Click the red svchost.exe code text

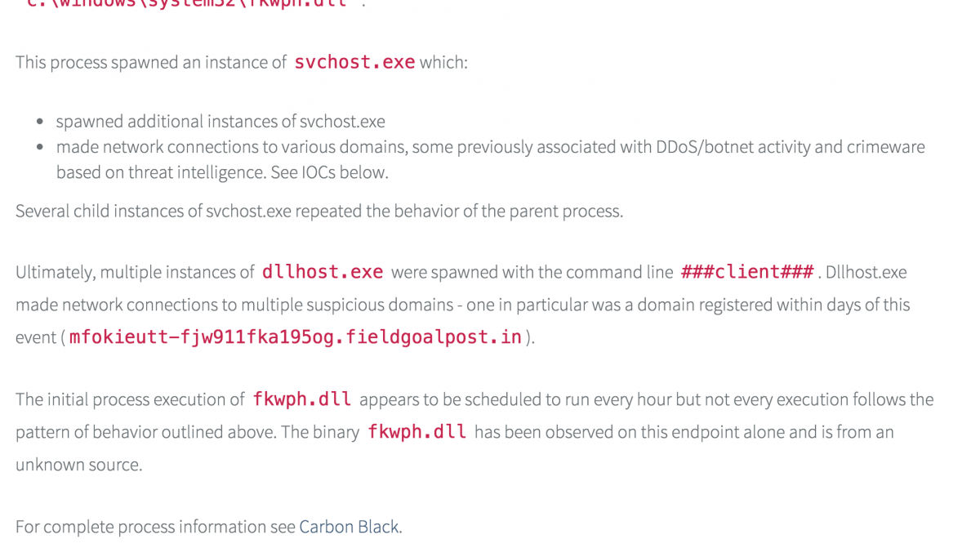[x=354, y=62]
